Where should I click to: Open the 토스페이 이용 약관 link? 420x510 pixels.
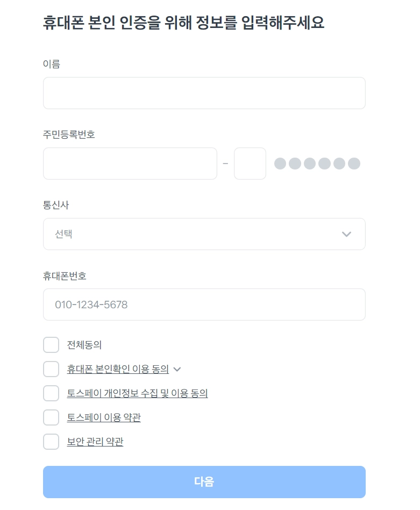click(104, 417)
